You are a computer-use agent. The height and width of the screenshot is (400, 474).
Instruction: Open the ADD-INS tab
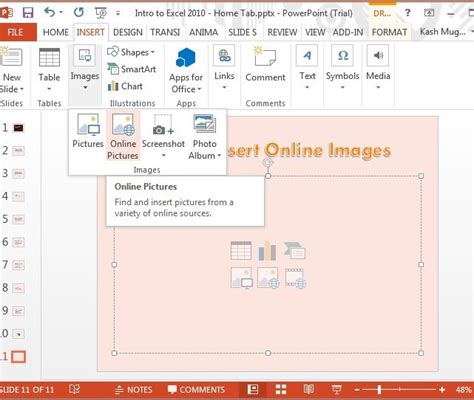click(x=348, y=32)
